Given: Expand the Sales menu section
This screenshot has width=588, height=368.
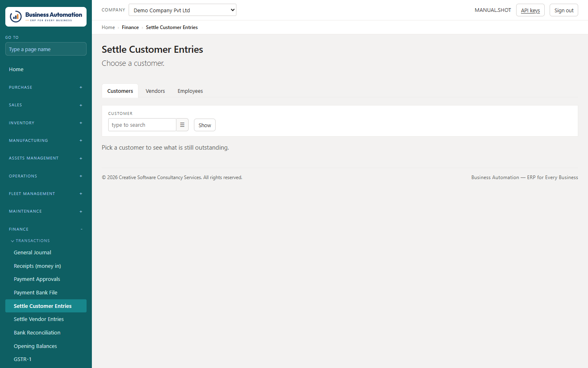Looking at the screenshot, I should point(46,105).
